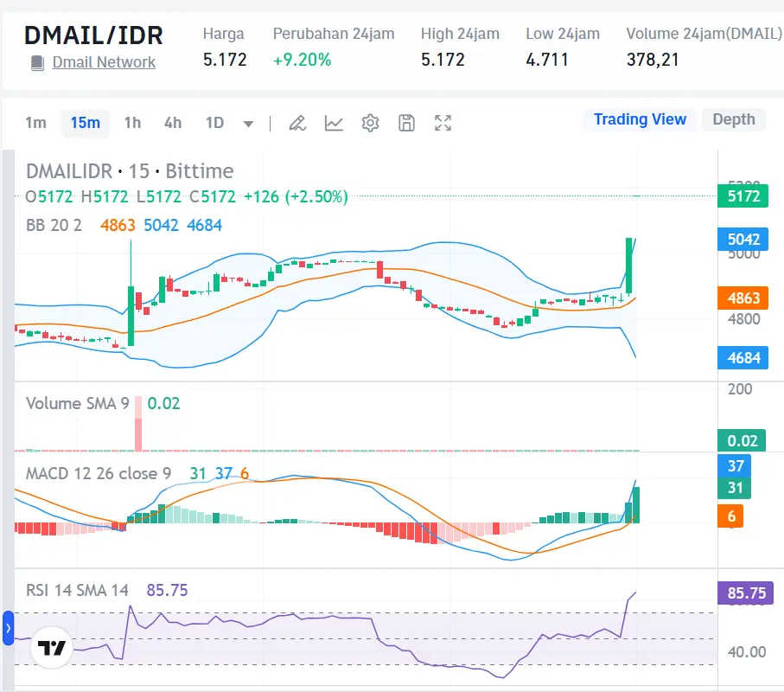Open the chart style line icon
The image size is (784, 692).
click(334, 123)
